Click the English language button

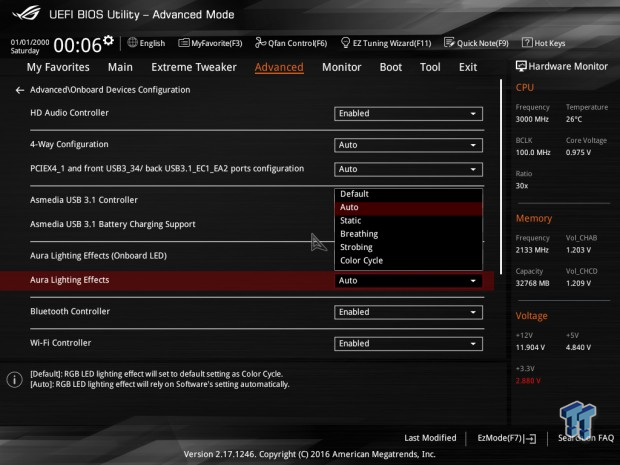pyautogui.click(x=152, y=43)
